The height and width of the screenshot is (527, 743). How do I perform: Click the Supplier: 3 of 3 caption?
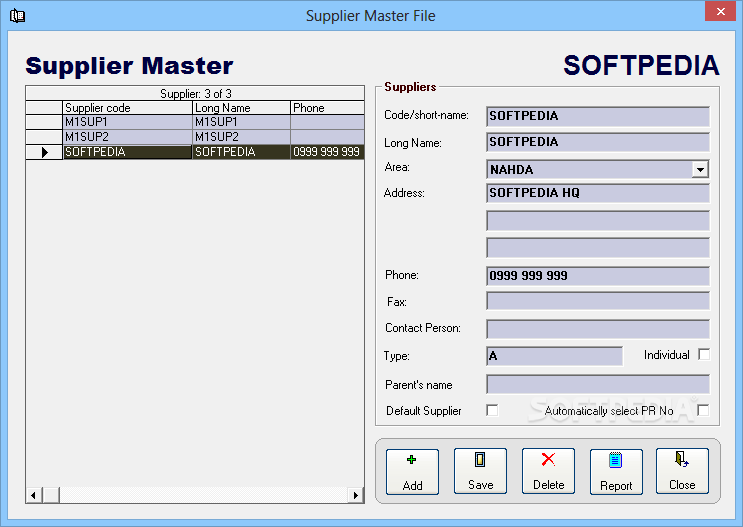point(195,93)
